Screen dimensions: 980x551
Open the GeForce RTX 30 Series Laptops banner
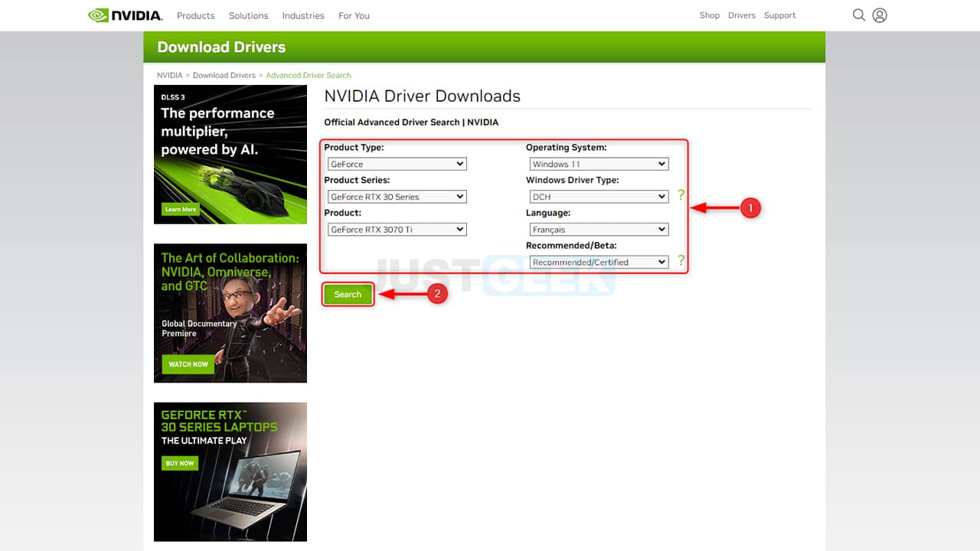coord(230,472)
